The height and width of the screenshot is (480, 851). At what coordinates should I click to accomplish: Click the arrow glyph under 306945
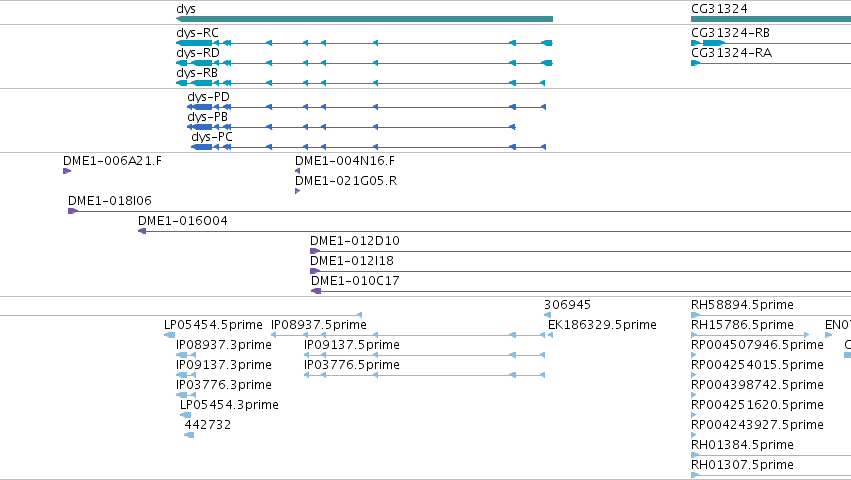547,315
